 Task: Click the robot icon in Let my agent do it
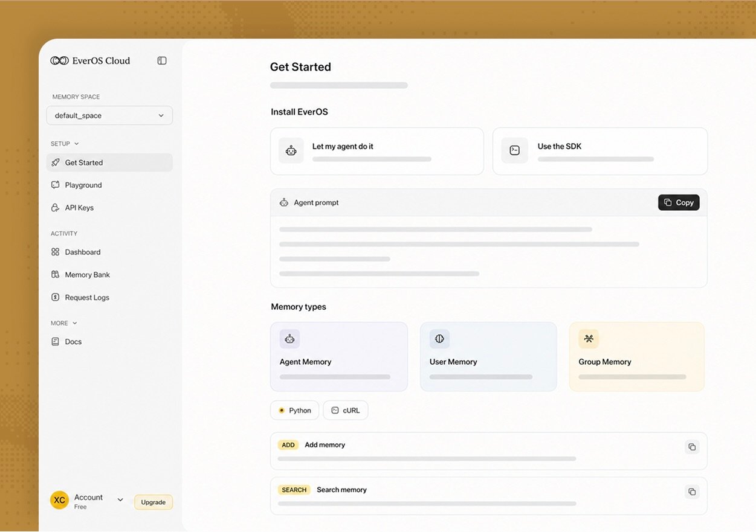click(291, 150)
